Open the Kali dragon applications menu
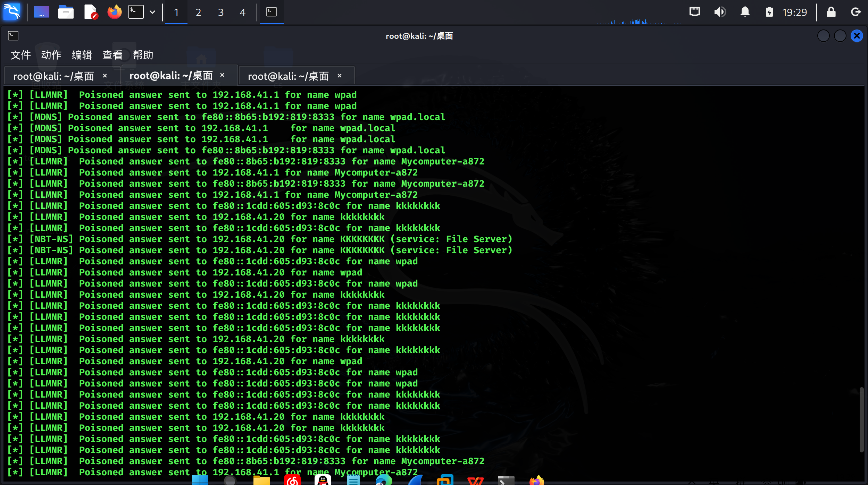The image size is (868, 485). pos(12,12)
